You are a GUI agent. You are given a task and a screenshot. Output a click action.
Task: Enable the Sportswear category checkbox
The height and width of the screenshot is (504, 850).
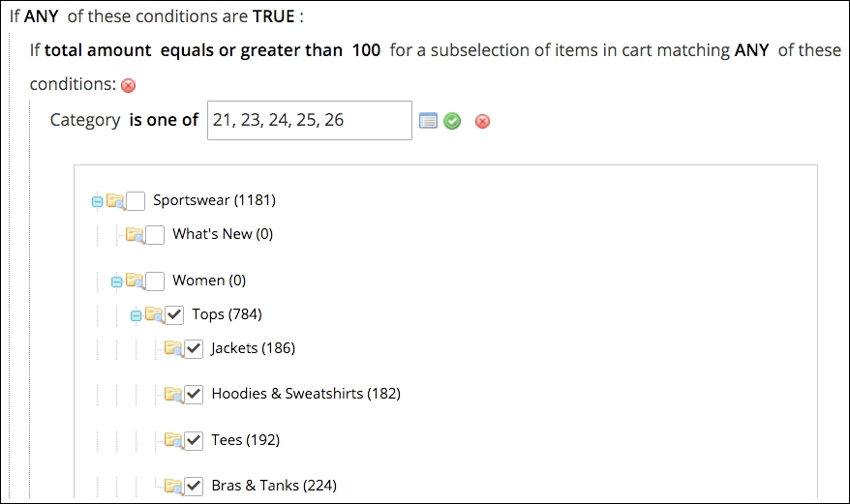click(136, 201)
